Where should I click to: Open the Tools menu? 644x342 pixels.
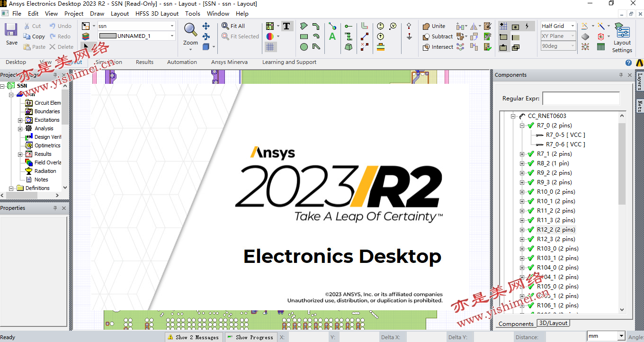coord(193,14)
